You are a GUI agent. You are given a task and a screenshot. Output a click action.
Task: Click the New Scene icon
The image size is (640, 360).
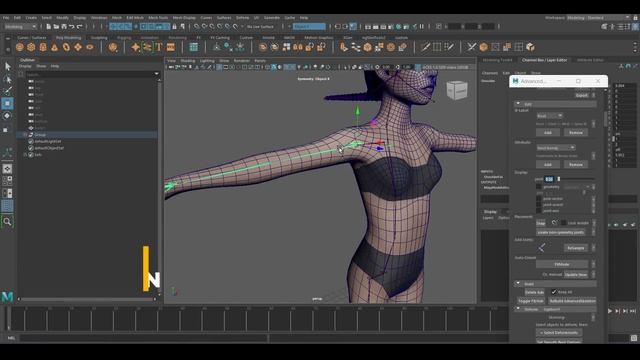pyautogui.click(x=49, y=27)
